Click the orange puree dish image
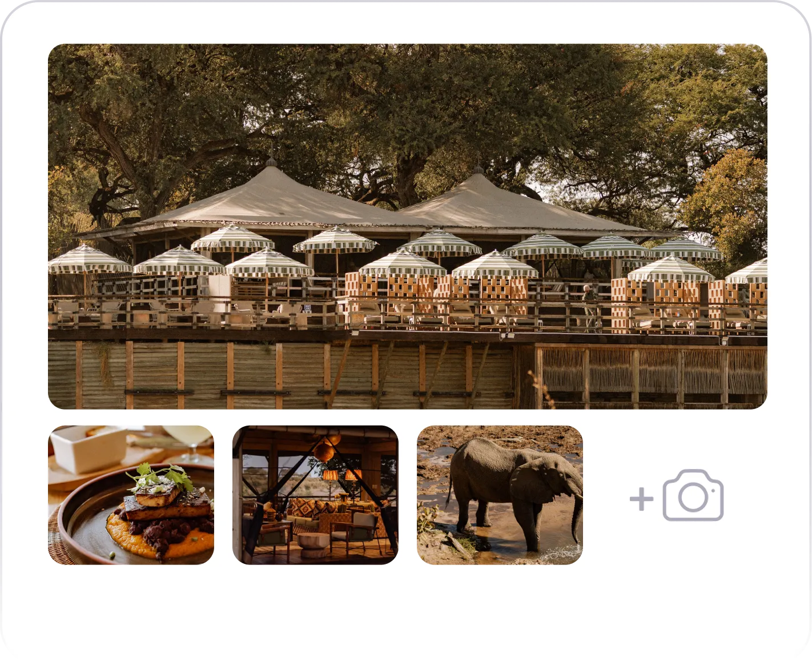The width and height of the screenshot is (812, 665). 131,495
